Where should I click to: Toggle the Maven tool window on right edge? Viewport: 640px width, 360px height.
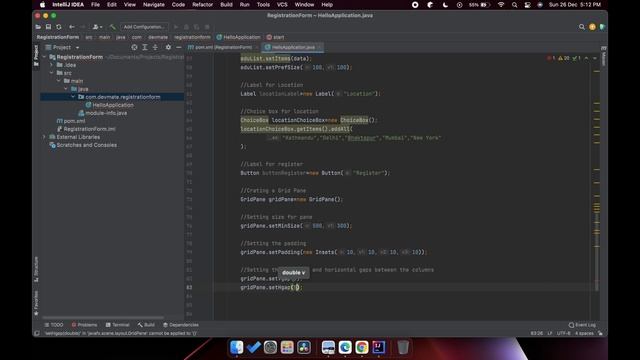[x=604, y=56]
